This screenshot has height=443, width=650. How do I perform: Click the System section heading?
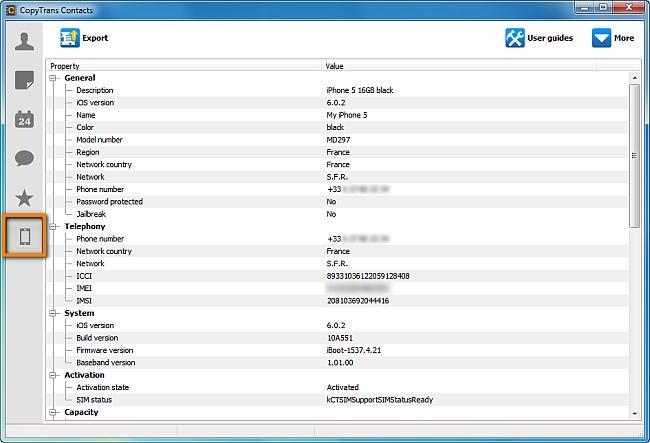pyautogui.click(x=79, y=313)
